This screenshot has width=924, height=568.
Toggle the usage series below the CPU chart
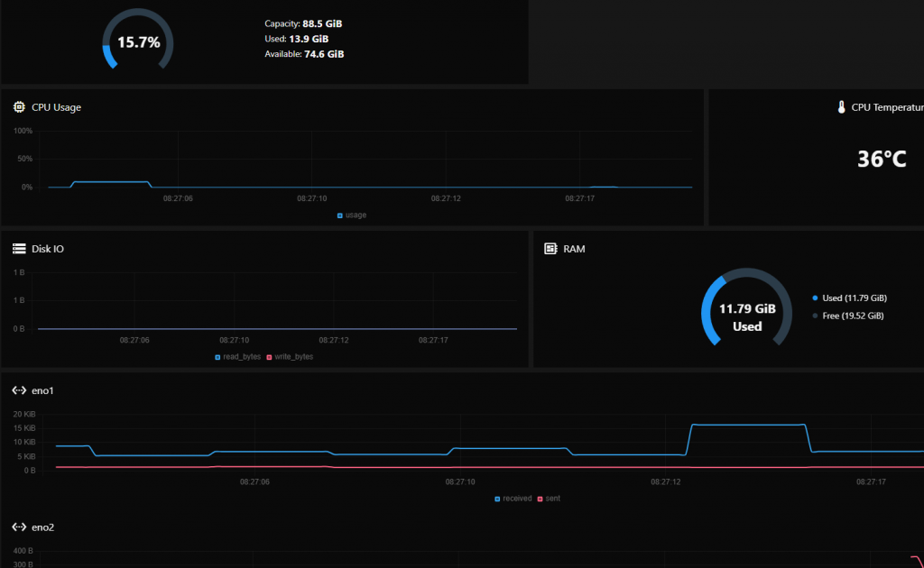(353, 215)
